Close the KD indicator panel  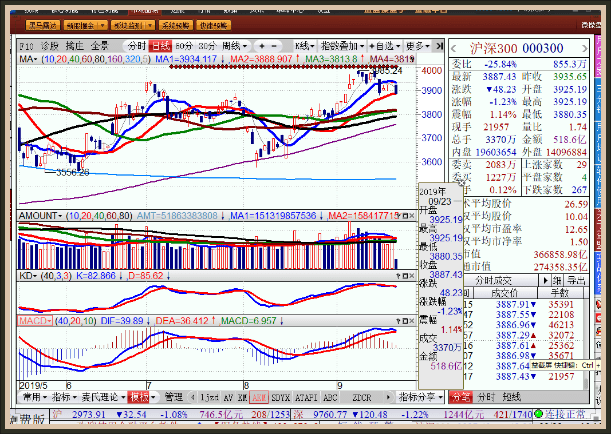point(412,276)
